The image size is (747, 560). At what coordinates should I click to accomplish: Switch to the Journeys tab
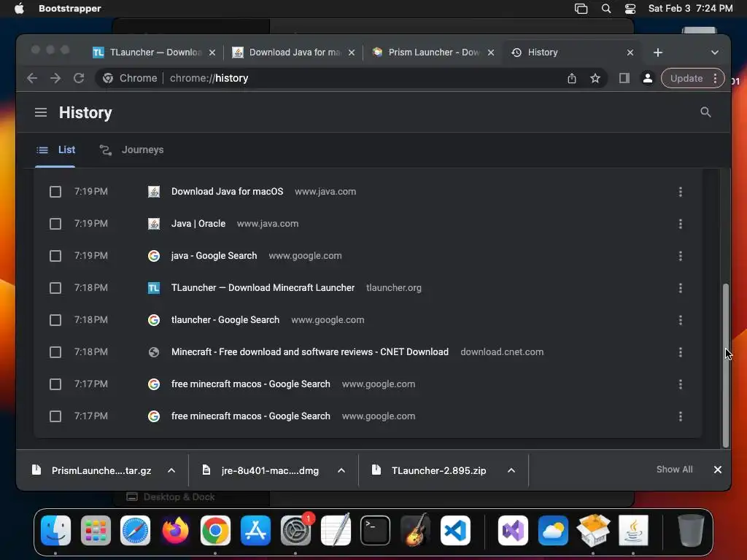point(131,149)
